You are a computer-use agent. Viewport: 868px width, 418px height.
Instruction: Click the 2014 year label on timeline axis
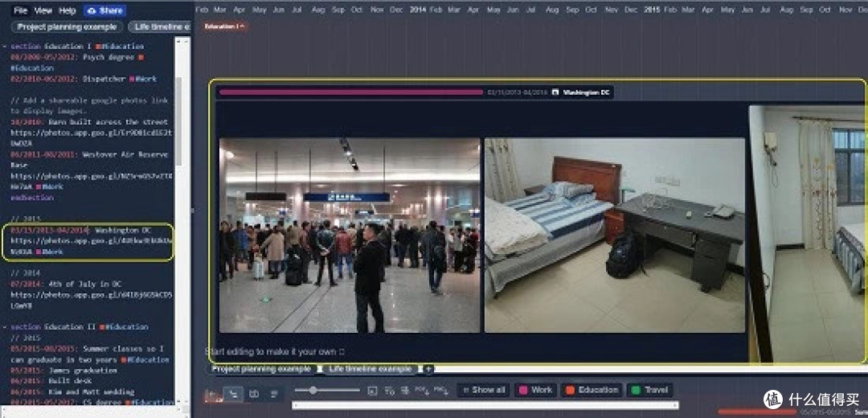coord(418,10)
